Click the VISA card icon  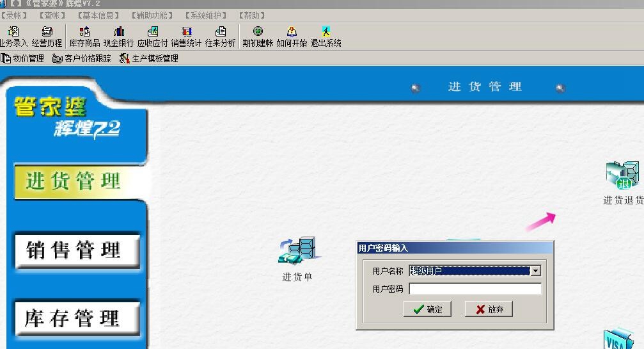618,339
